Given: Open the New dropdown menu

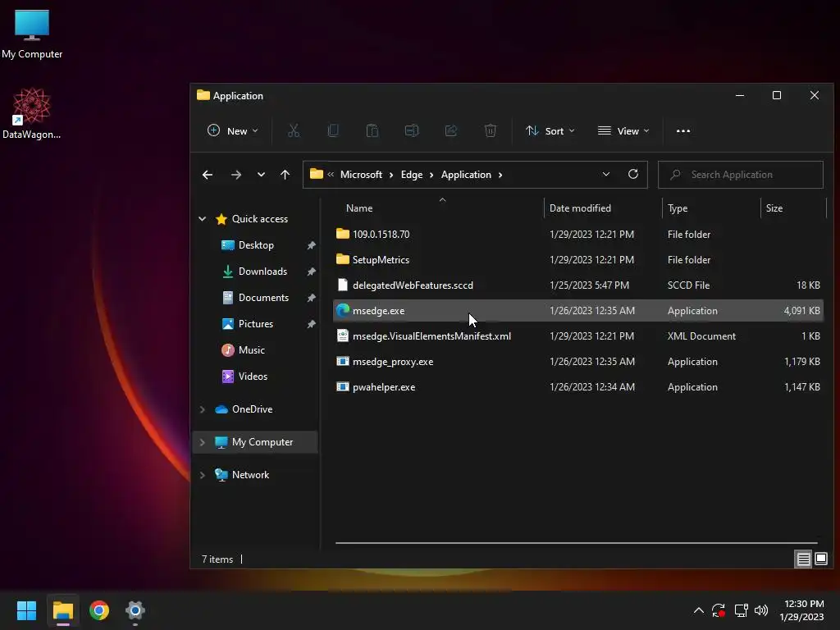Looking at the screenshot, I should (232, 130).
